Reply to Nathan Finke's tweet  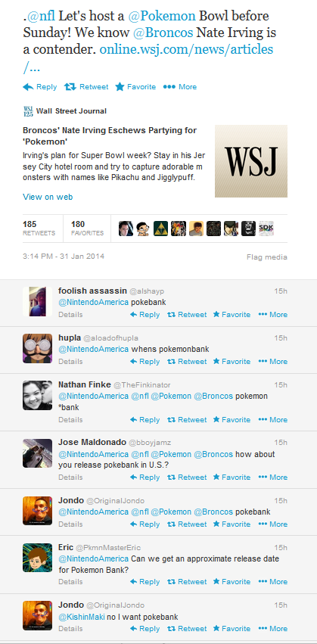coord(145,420)
